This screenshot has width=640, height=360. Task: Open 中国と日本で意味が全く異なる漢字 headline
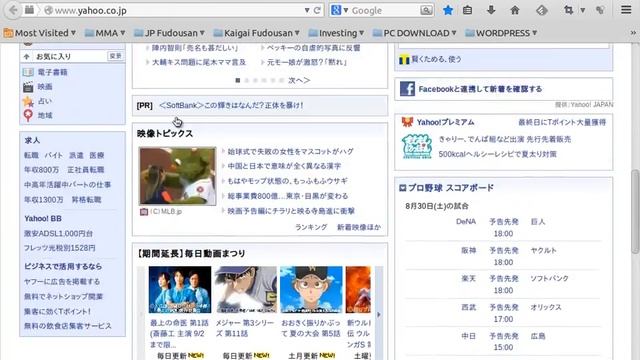coord(284,166)
